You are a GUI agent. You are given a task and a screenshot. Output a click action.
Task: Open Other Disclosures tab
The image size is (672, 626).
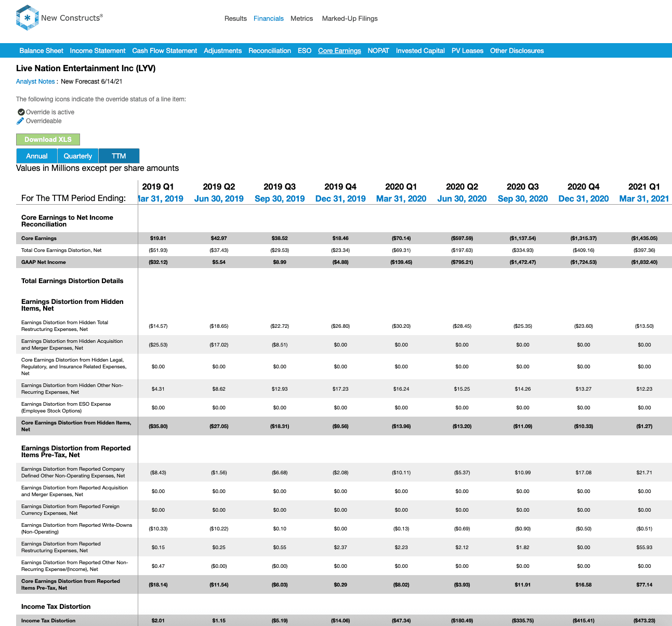click(517, 51)
